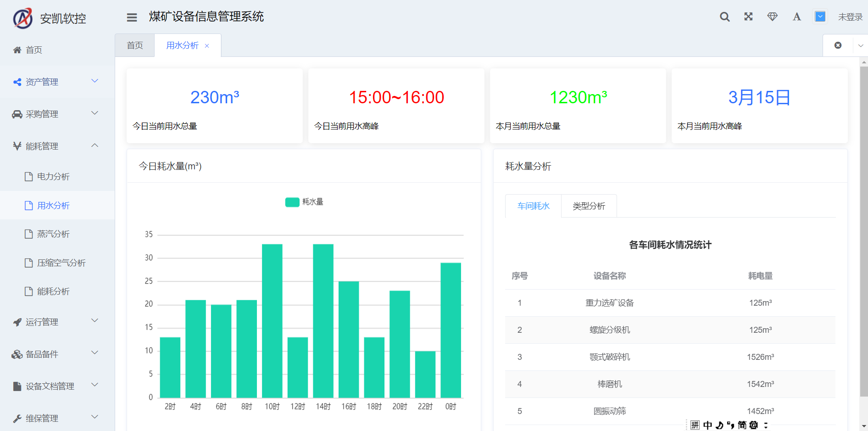The image size is (868, 431).
Task: Open the search magnifier icon
Action: [724, 17]
